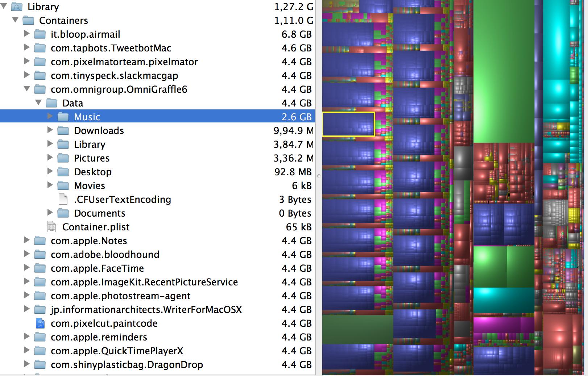The height and width of the screenshot is (376, 588).
Task: Click the Pictures folder icon
Action: pos(63,158)
